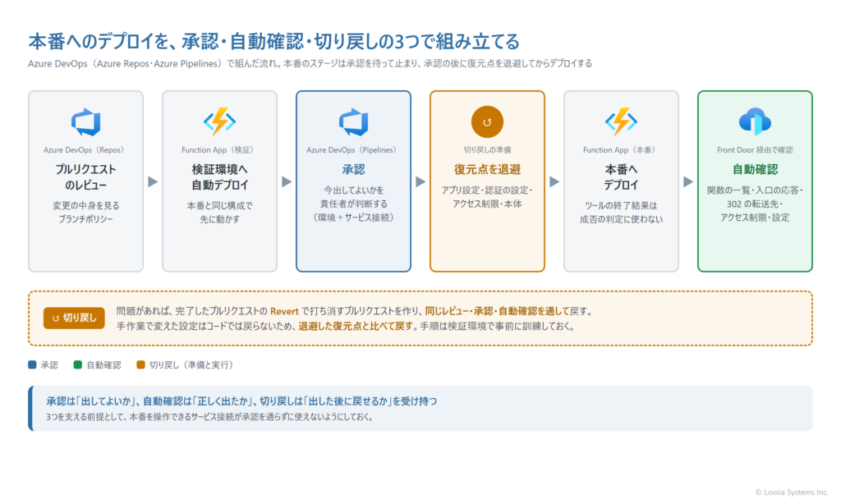Click the green 自動確認 legend swatch

[78, 364]
